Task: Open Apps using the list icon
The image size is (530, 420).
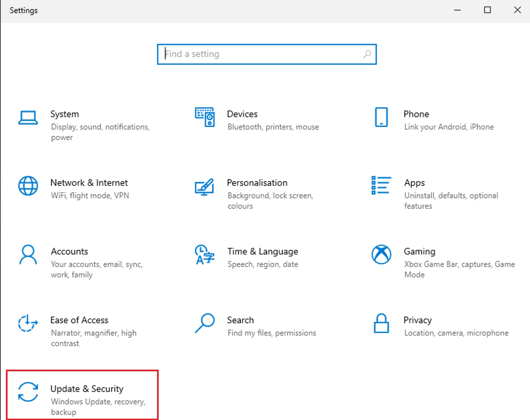Action: (381, 185)
